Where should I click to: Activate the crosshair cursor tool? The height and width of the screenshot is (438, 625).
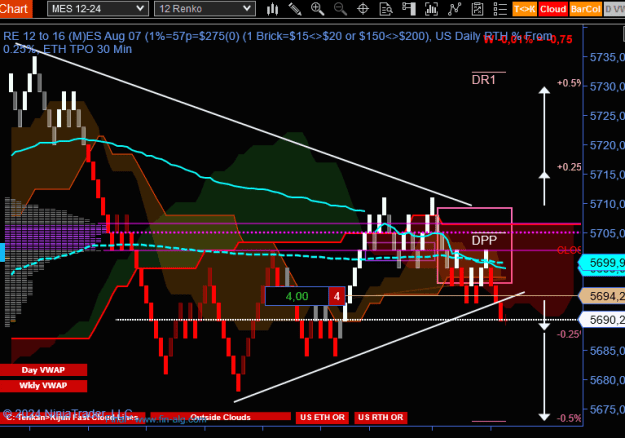click(363, 9)
